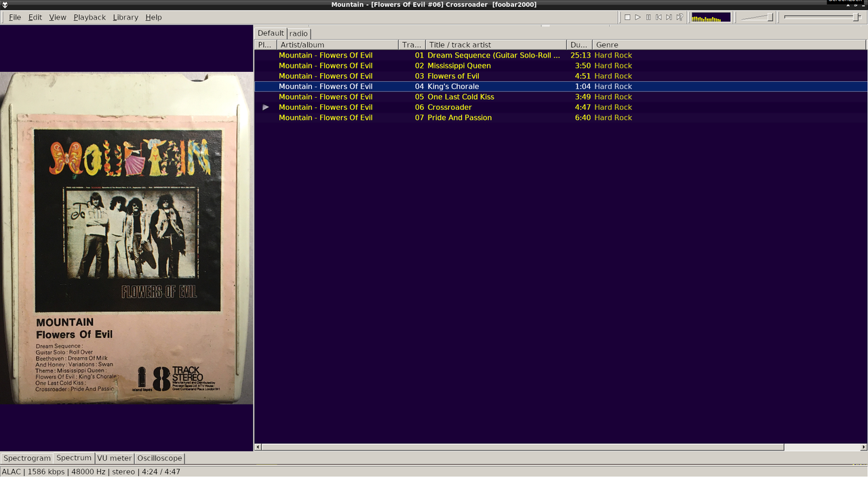Switch to the Oscilloscope tab
Image resolution: width=868 pixels, height=477 pixels.
pos(159,458)
